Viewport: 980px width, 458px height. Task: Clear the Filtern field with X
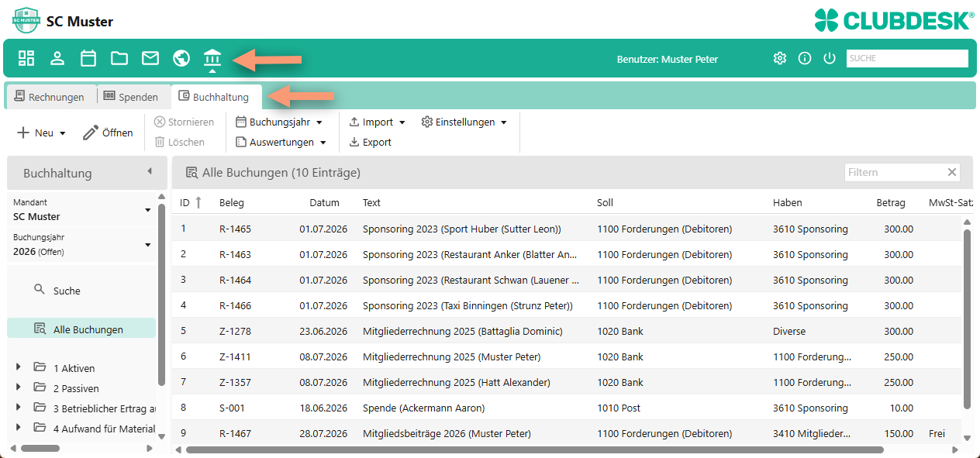click(x=952, y=172)
